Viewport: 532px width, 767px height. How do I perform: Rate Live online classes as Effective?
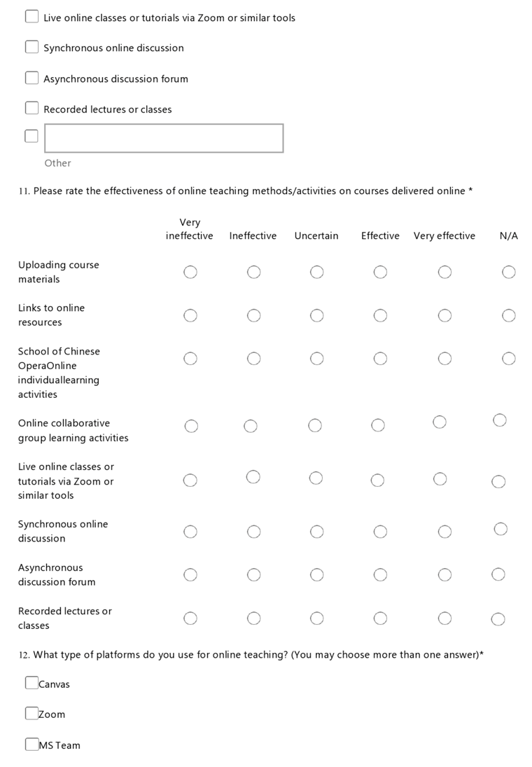377,480
